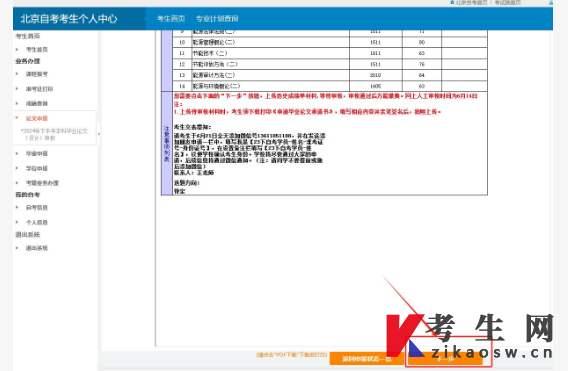Click 退出系统 sidebar item to log out
This screenshot has width=568, height=371.
point(37,248)
